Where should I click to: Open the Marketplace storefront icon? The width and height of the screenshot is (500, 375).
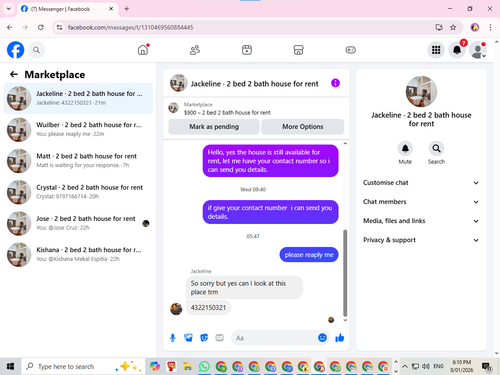pos(299,50)
